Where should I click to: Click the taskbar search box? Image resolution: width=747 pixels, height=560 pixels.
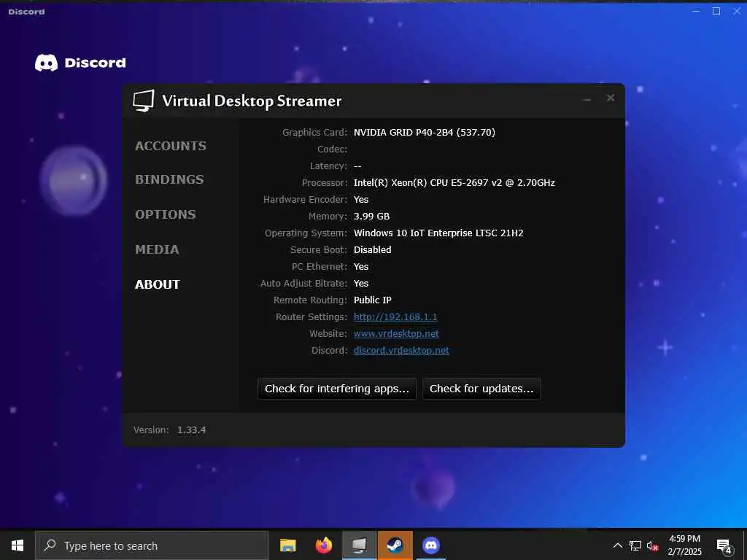tap(152, 545)
